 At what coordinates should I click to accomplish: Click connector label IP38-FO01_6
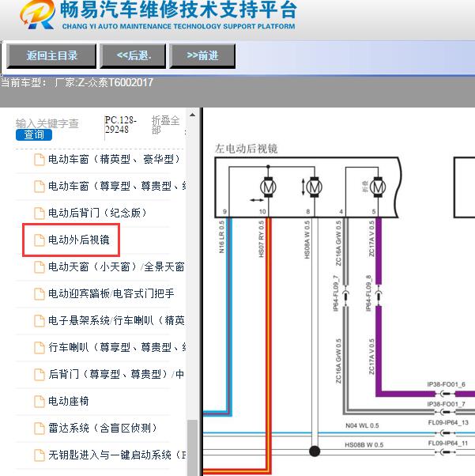pos(447,384)
